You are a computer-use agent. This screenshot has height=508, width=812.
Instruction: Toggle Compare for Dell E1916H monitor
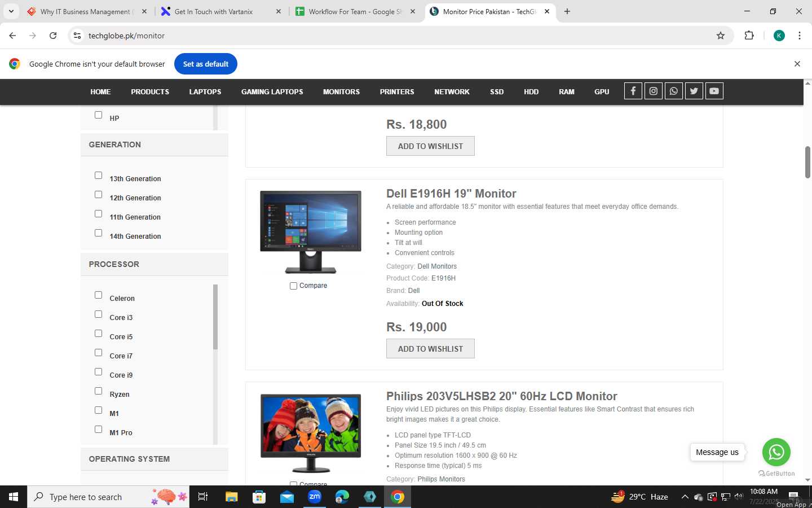pos(293,286)
